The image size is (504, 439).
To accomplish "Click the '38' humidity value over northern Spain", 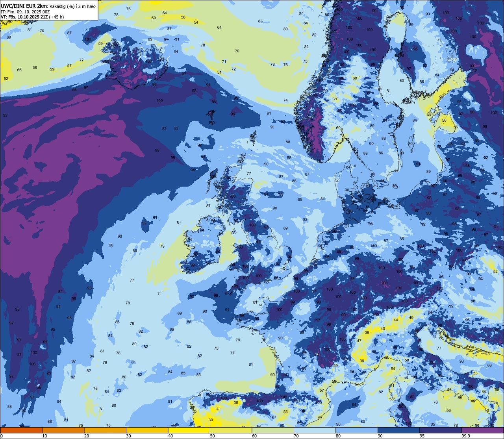I will click(236, 403).
